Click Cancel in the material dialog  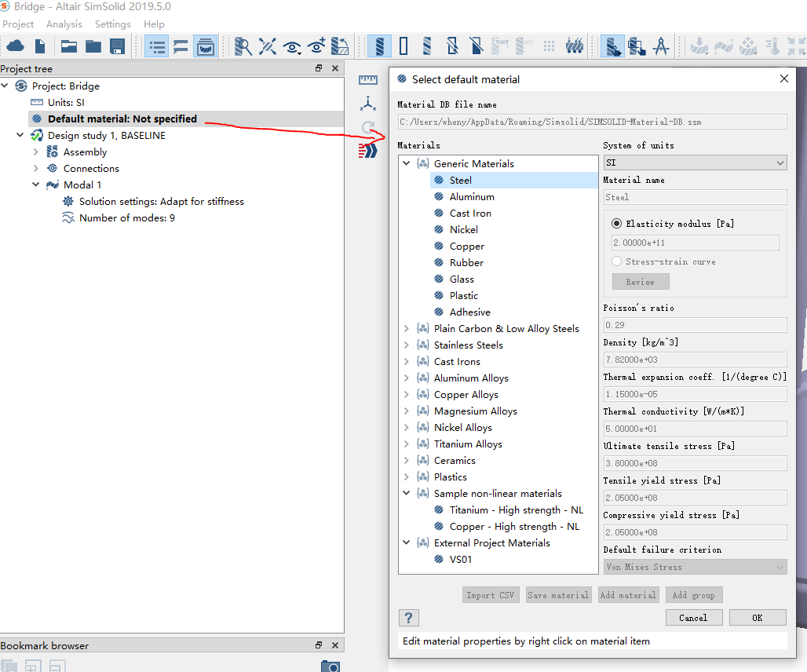(x=693, y=618)
